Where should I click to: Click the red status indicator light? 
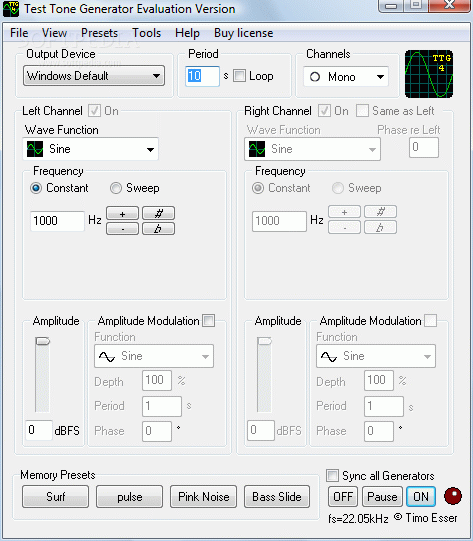(x=453, y=496)
